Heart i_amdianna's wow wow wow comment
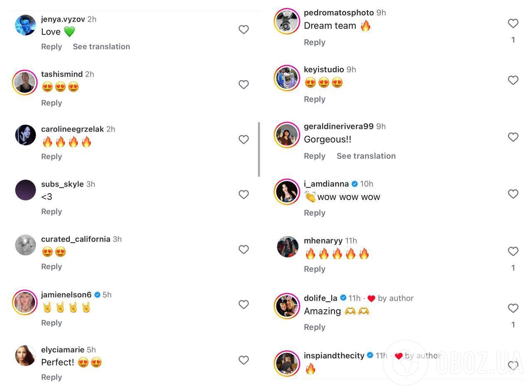Viewport: 532px width, 392px height. (x=513, y=194)
